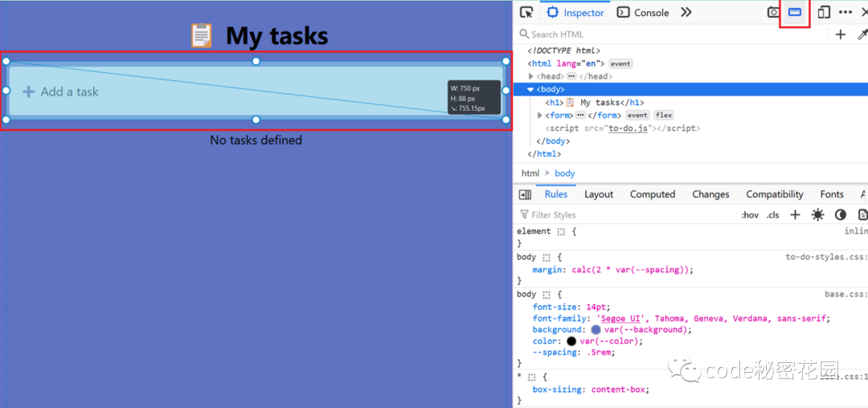Focus the Search HTML field
This screenshot has height=408, width=868.
tap(672, 35)
